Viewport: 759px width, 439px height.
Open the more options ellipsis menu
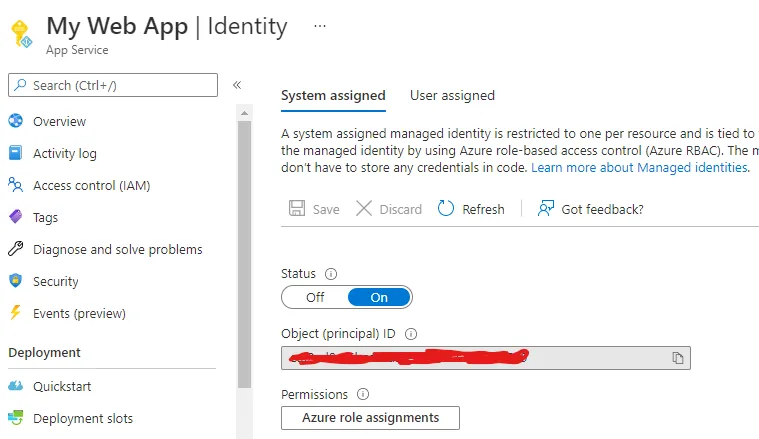(x=320, y=26)
